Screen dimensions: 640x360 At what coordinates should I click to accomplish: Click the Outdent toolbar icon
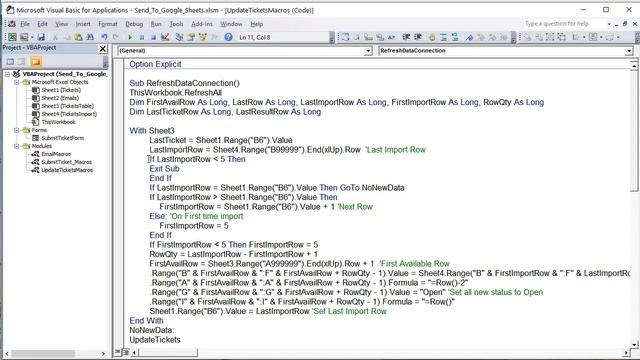[x=418, y=37]
